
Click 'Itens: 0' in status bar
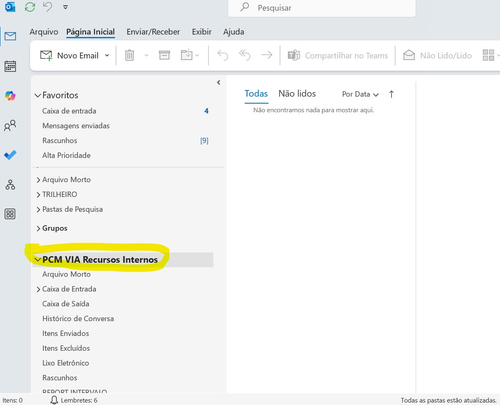click(13, 400)
